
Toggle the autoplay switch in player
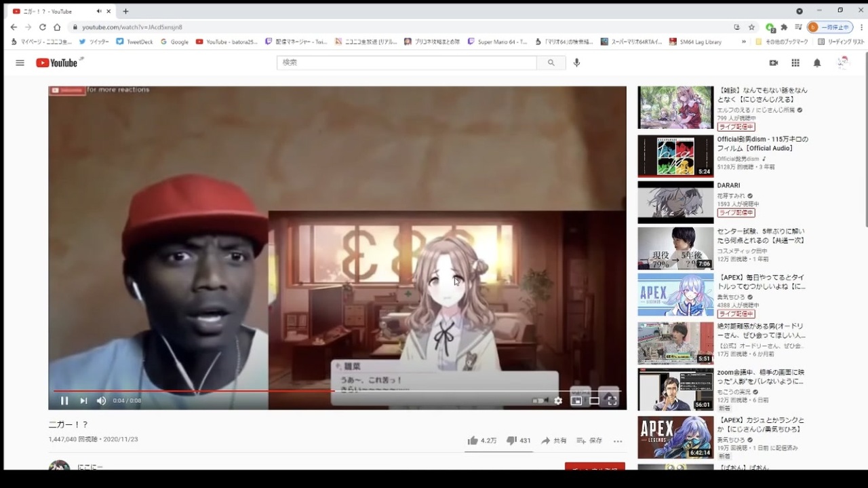click(x=540, y=400)
